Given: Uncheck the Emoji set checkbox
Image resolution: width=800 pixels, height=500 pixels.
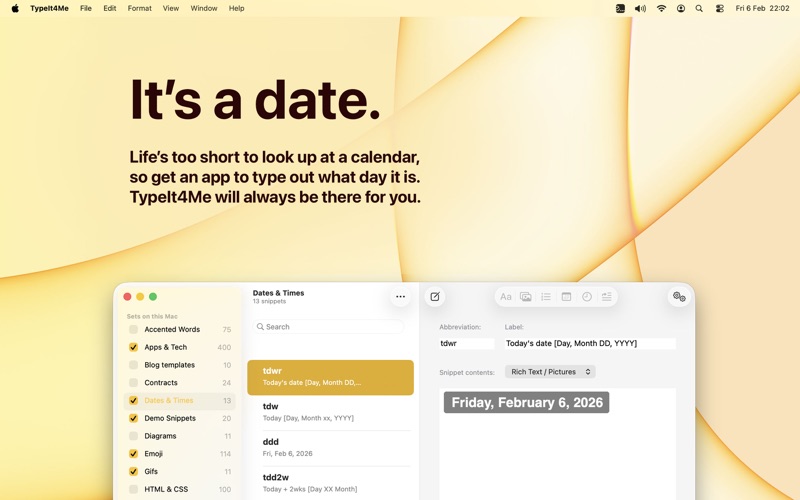Looking at the screenshot, I should coord(133,454).
